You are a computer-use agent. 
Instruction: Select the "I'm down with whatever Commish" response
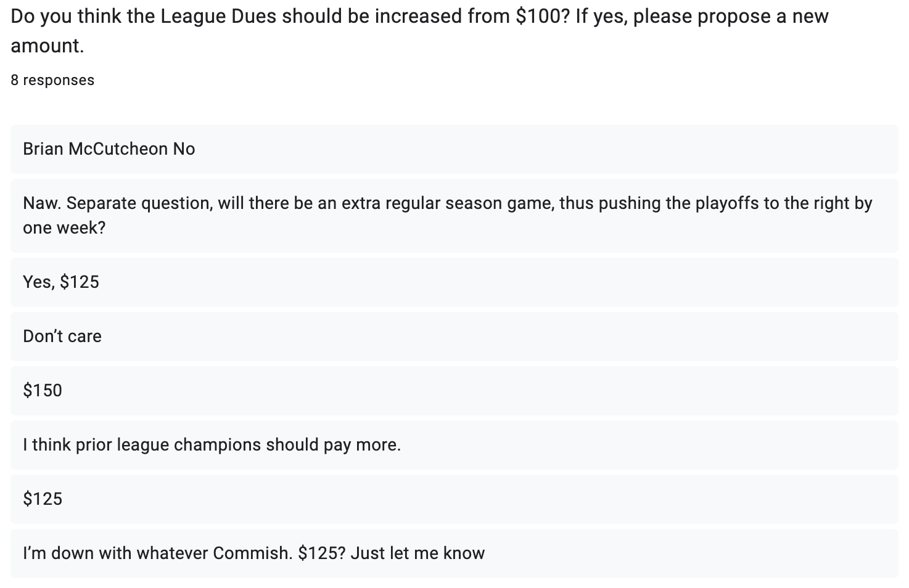pos(454,553)
